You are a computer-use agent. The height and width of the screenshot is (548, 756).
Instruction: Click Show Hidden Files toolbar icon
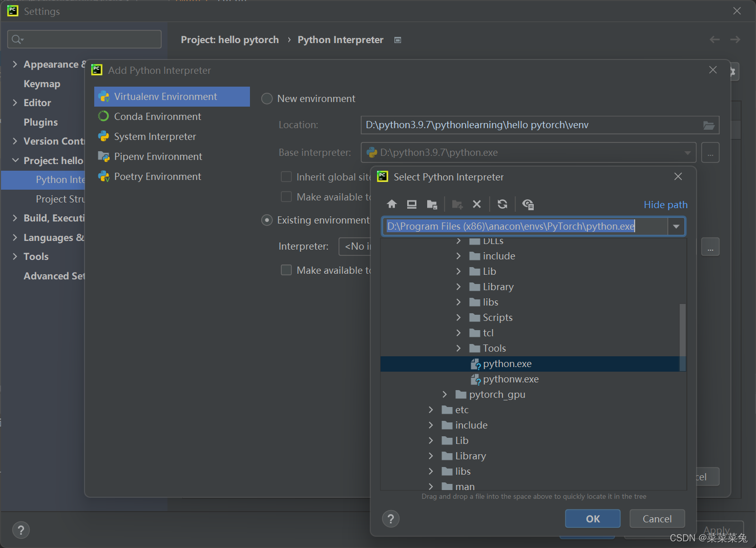coord(528,205)
